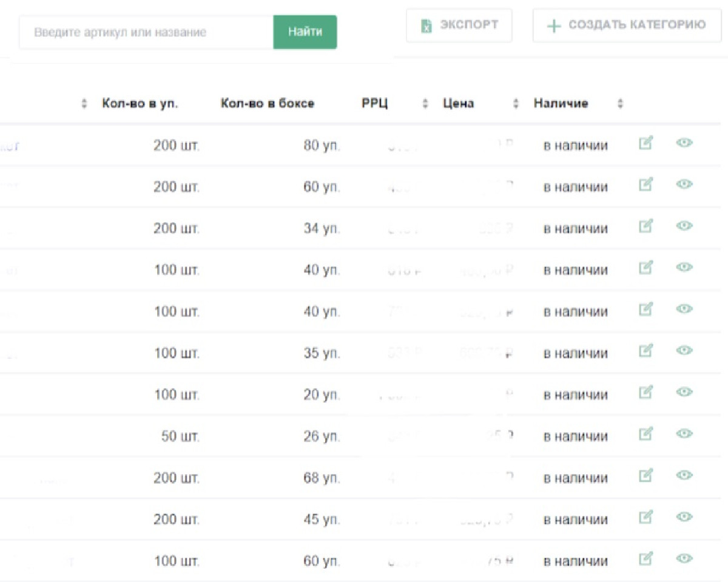728x582 pixels.
Task: Toggle eye icon for 68 уп. row
Action: [684, 476]
